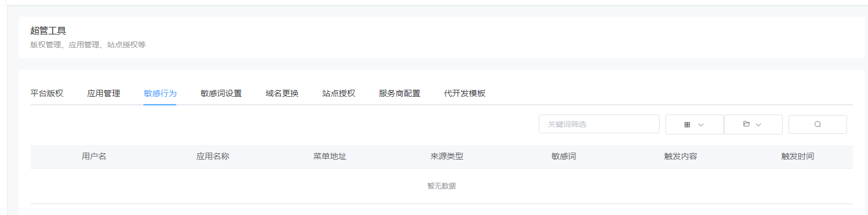Click the grid icon in the filter bar

click(687, 125)
